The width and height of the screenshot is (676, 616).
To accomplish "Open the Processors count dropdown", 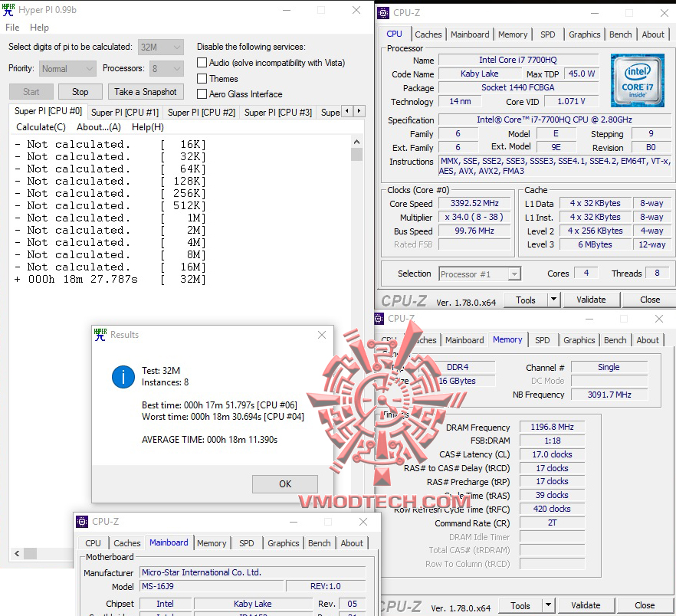I will (166, 68).
